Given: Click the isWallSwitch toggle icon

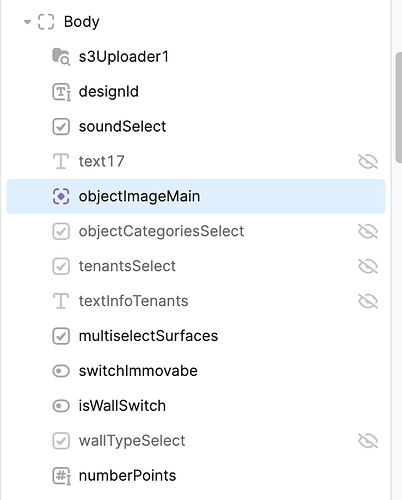Looking at the screenshot, I should (61, 406).
